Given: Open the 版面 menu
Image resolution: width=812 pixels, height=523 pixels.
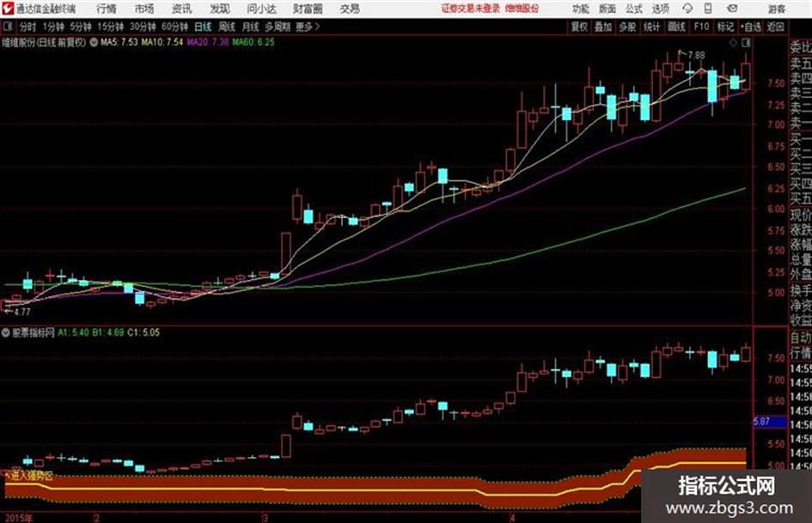Looking at the screenshot, I should (x=607, y=9).
